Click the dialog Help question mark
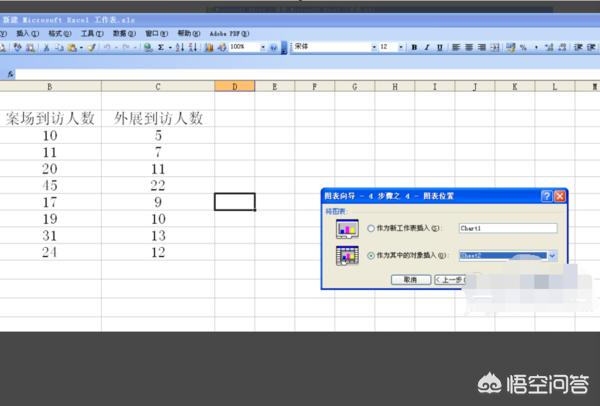 546,197
